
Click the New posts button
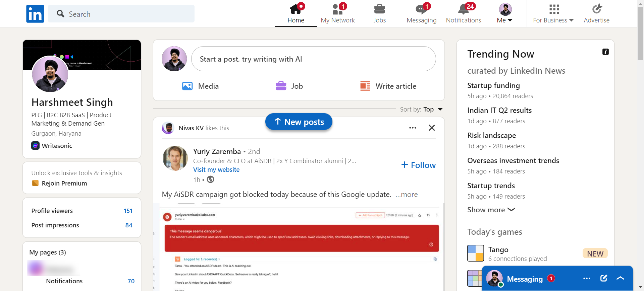pyautogui.click(x=299, y=122)
